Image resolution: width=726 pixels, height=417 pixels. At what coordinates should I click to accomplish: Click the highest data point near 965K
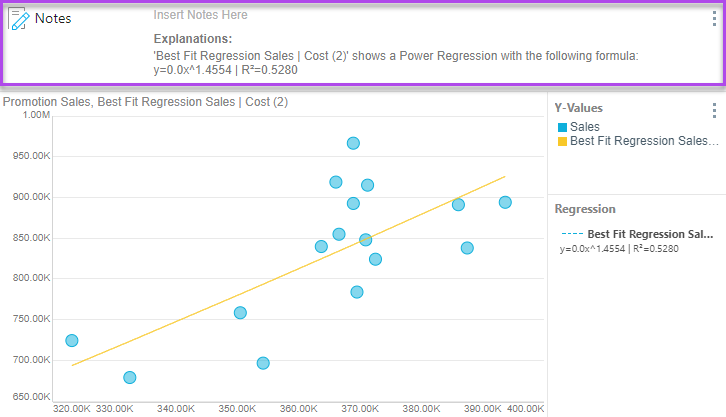point(353,143)
